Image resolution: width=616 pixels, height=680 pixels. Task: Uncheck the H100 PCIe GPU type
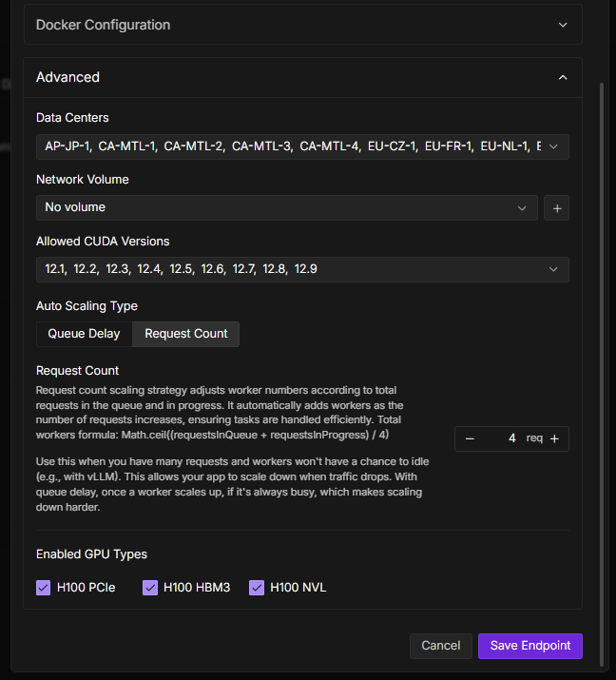click(44, 588)
